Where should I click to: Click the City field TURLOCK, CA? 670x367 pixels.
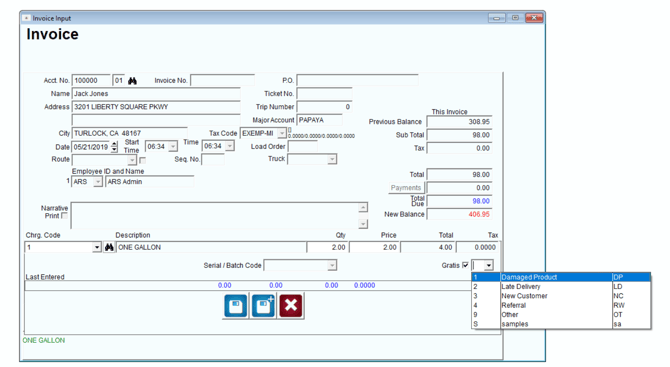[129, 133]
